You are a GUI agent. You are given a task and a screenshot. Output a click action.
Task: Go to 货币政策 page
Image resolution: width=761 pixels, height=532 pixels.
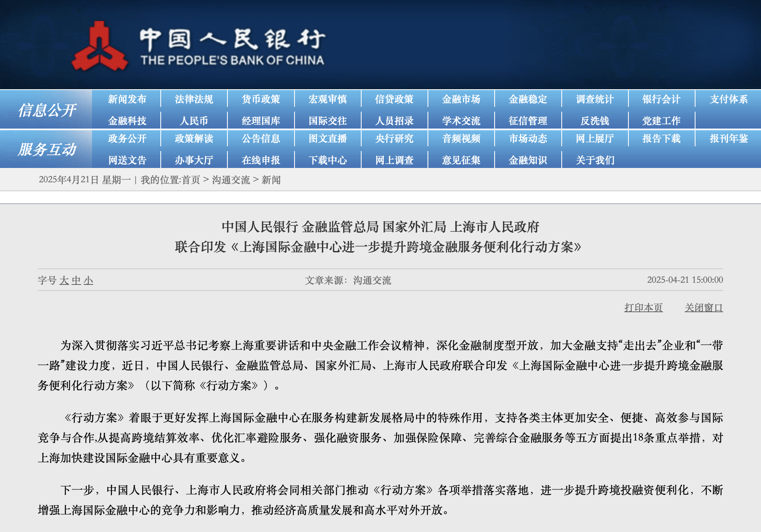pos(261,99)
